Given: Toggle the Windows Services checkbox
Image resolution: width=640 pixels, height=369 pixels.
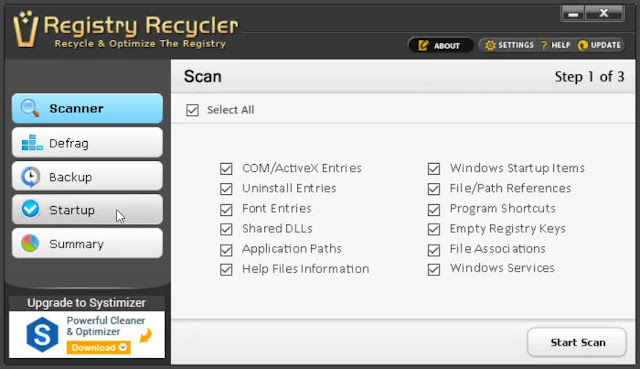Looking at the screenshot, I should pos(434,269).
